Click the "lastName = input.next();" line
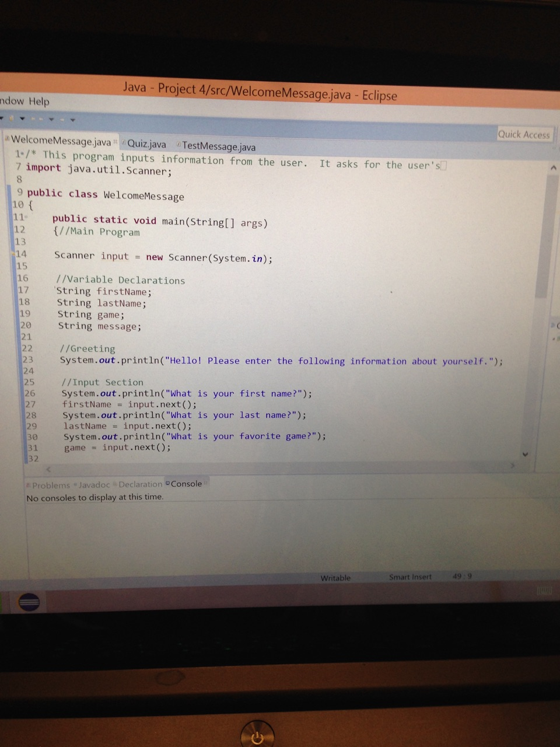The image size is (560, 747). 127,425
